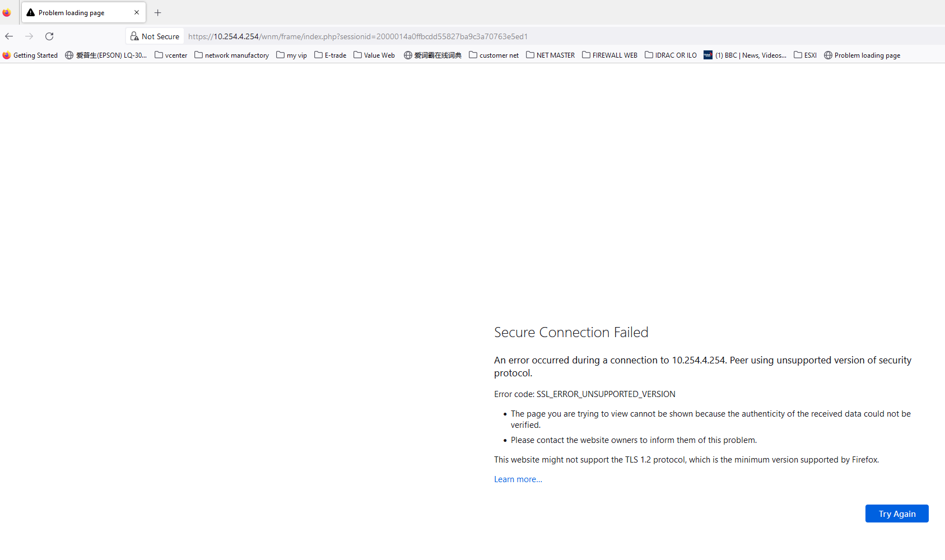Select the Problem loading page tab
The height and width of the screenshot is (560, 945).
point(84,12)
